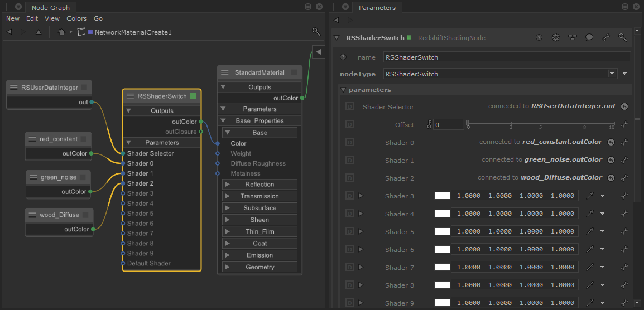644x310 pixels.
Task: Go up one level in Node Graph
Action: 38,32
